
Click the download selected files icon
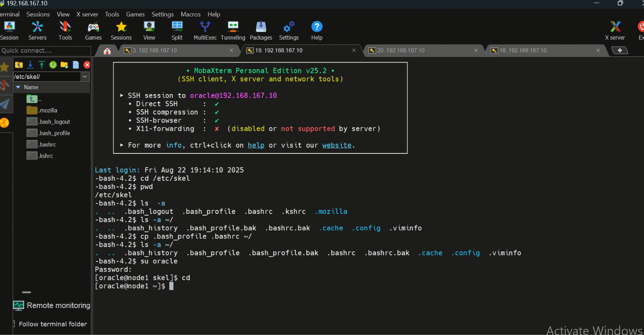(x=30, y=65)
